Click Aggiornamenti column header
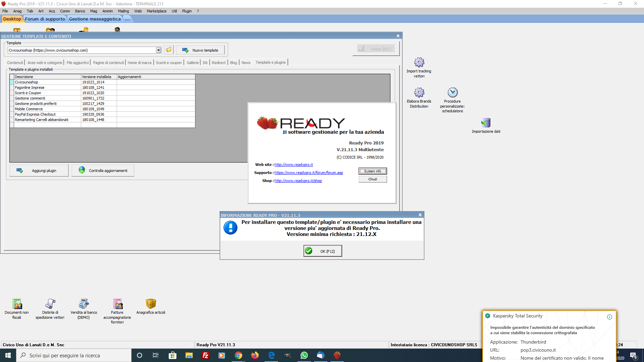This screenshot has width=644, height=362. [x=156, y=77]
